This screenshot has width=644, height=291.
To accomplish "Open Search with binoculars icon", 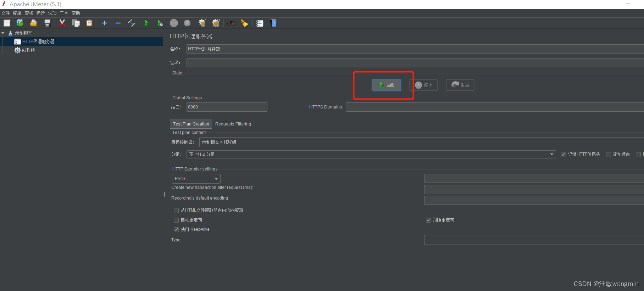I will pos(231,23).
